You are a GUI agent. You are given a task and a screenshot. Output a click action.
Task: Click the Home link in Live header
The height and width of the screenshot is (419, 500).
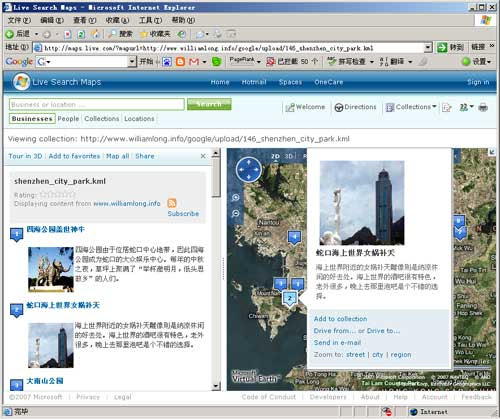tap(220, 82)
